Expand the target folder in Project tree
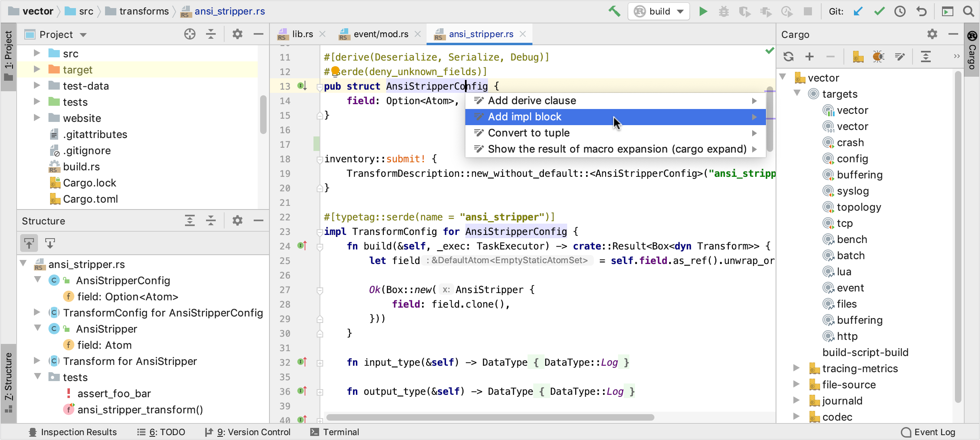Viewport: 980px width, 440px height. (x=37, y=69)
